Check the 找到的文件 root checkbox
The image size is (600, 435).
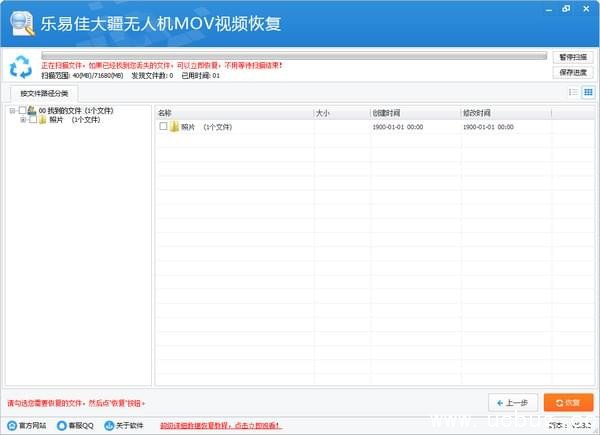coord(23,110)
